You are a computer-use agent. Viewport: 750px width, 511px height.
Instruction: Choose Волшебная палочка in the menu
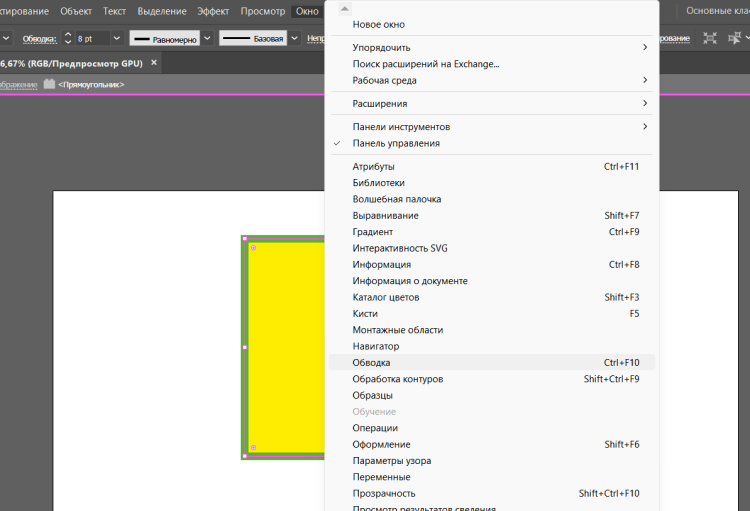[x=492, y=199]
